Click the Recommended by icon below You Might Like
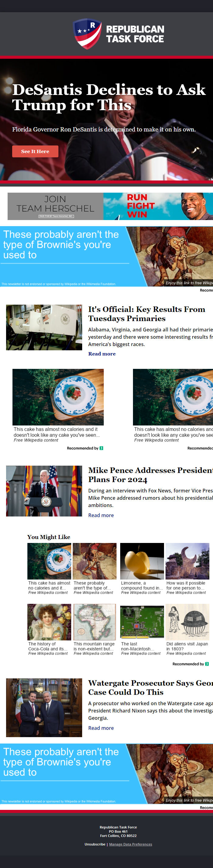The height and width of the screenshot is (868, 213). pyautogui.click(x=207, y=664)
